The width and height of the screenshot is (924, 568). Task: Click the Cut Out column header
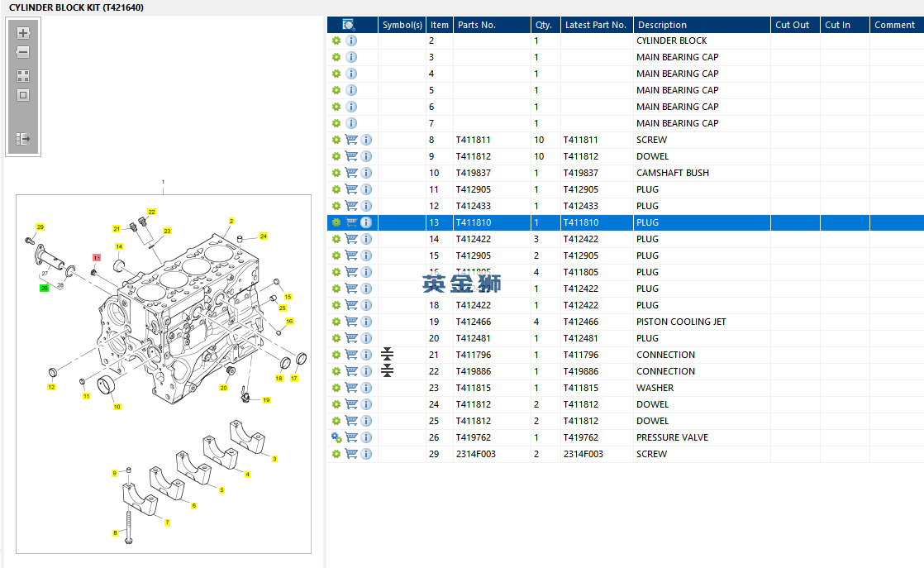click(792, 25)
